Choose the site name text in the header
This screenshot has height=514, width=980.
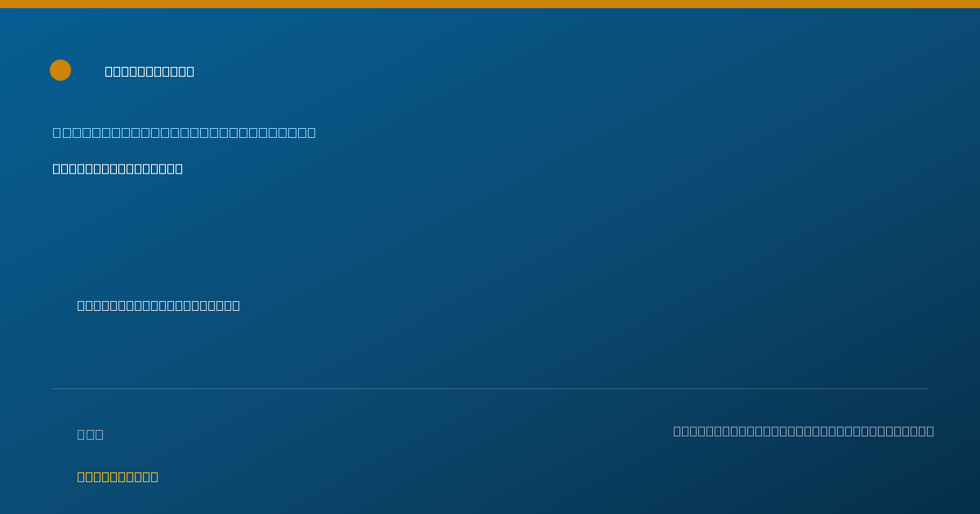149,71
